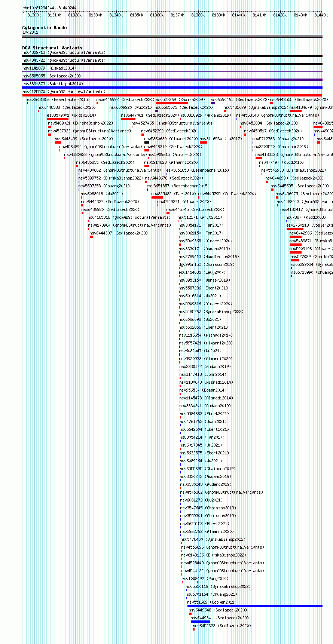Select nsv5701164 (Chuang2021) variant

click(x=211, y=594)
